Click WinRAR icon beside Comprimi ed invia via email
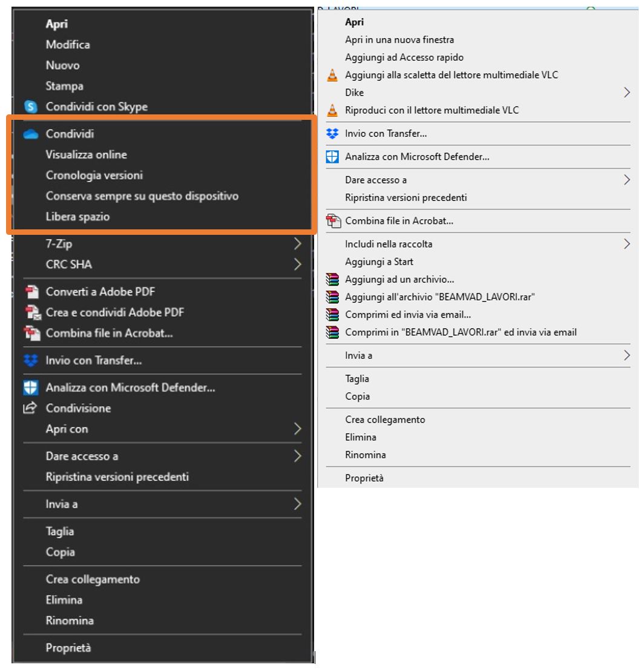Viewport: 644px width, 670px height. pyautogui.click(x=332, y=315)
